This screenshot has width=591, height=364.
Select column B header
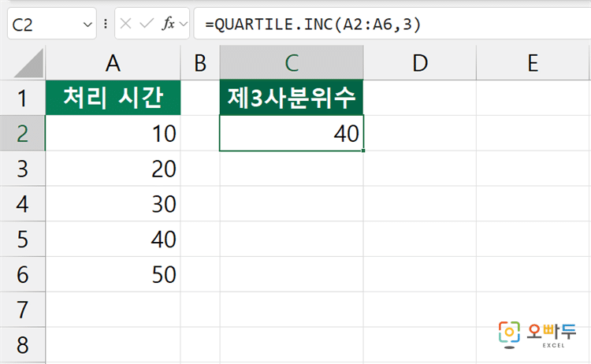pyautogui.click(x=200, y=63)
